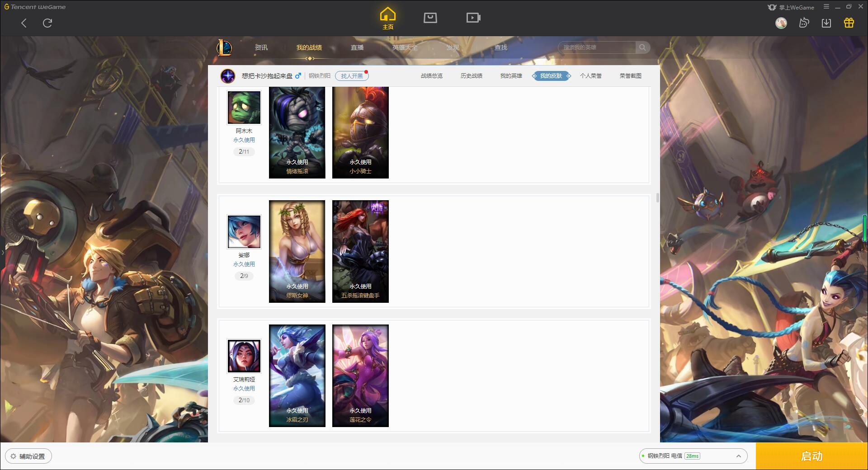This screenshot has width=868, height=470.
Task: Click 阿木木 hero name label
Action: [x=244, y=131]
